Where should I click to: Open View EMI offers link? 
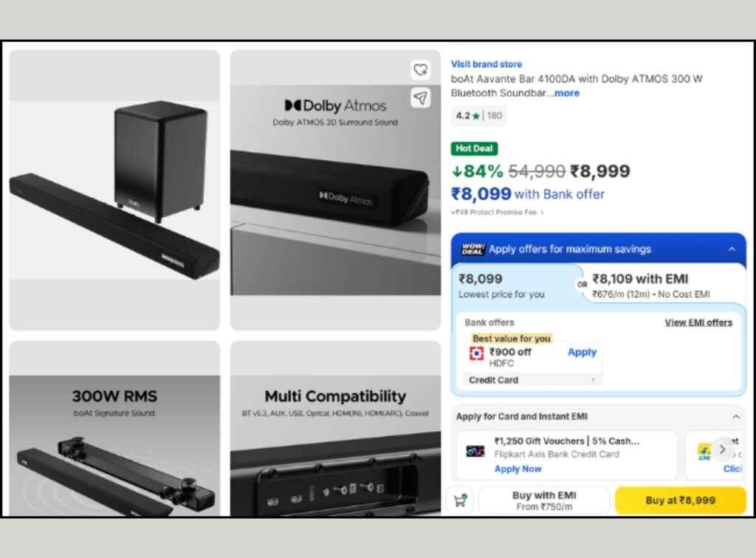pos(698,323)
